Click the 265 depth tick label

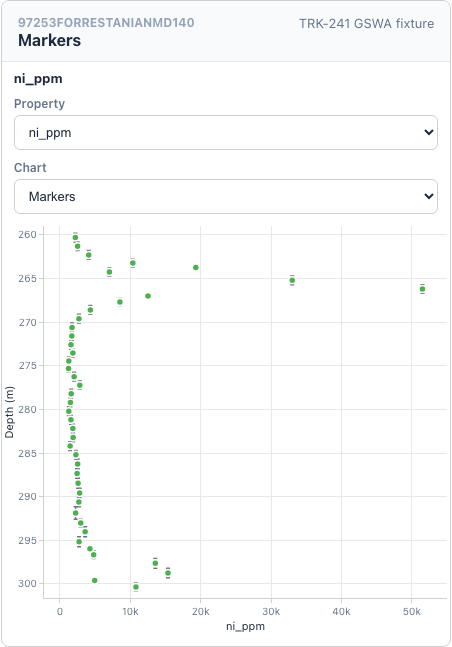28,279
